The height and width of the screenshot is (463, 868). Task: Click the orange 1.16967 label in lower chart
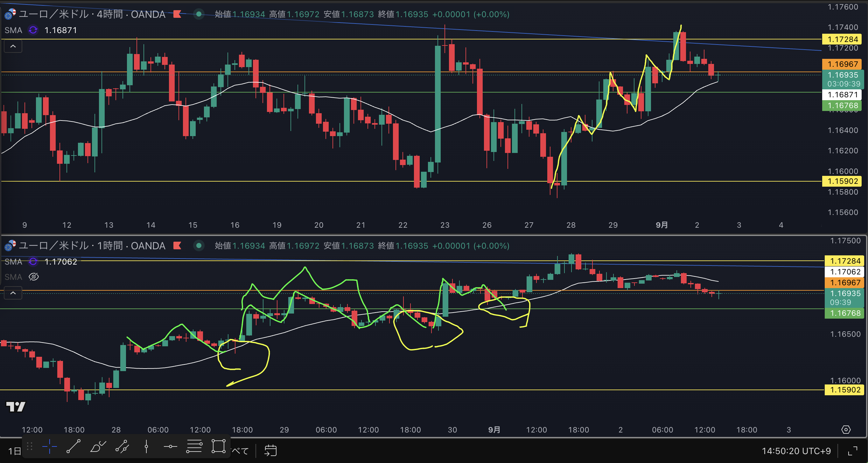pyautogui.click(x=844, y=282)
